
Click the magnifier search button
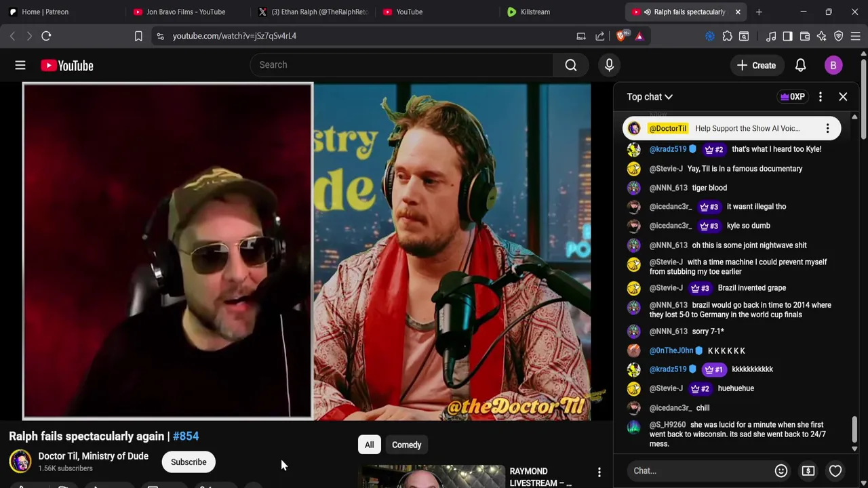(x=571, y=65)
